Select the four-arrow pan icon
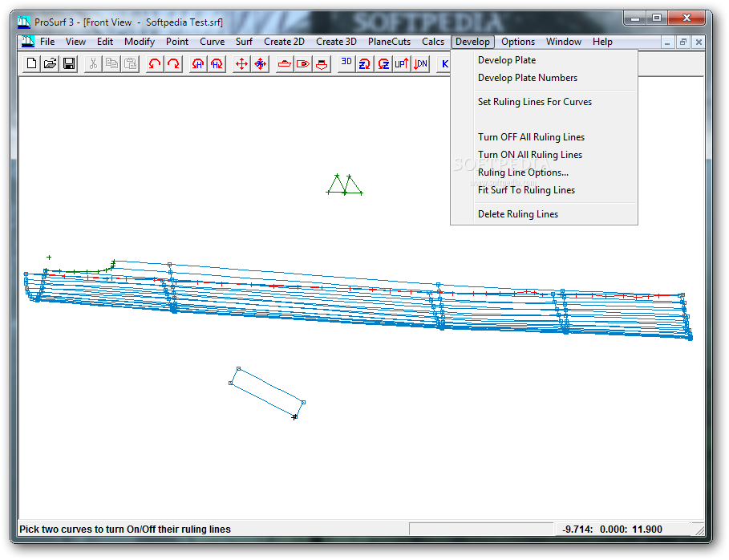 click(241, 63)
